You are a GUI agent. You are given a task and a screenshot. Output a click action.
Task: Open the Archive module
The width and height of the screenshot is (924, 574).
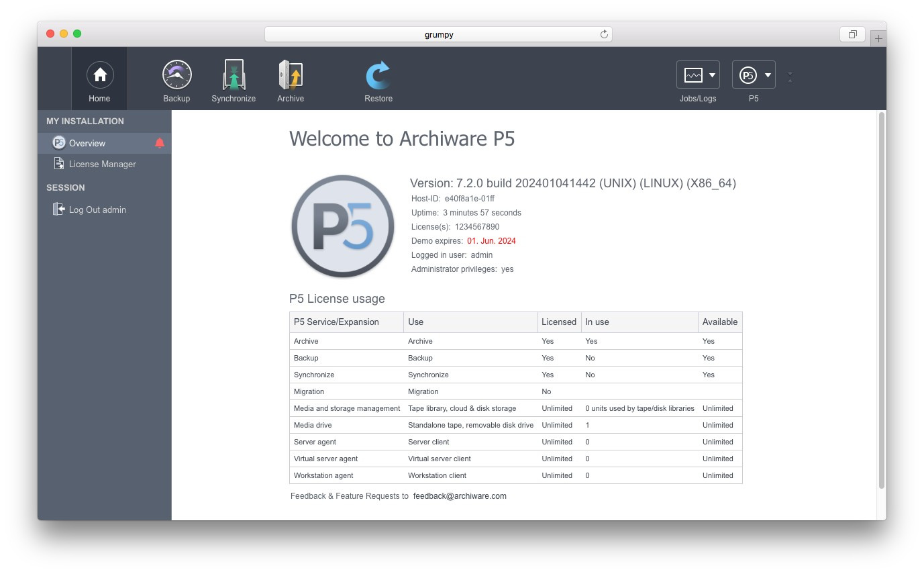tap(291, 75)
